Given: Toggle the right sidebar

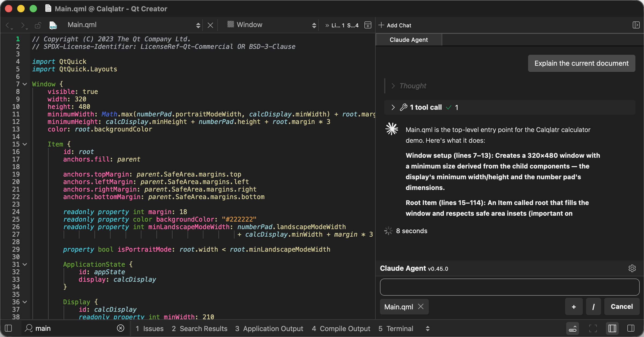Looking at the screenshot, I should tap(631, 328).
